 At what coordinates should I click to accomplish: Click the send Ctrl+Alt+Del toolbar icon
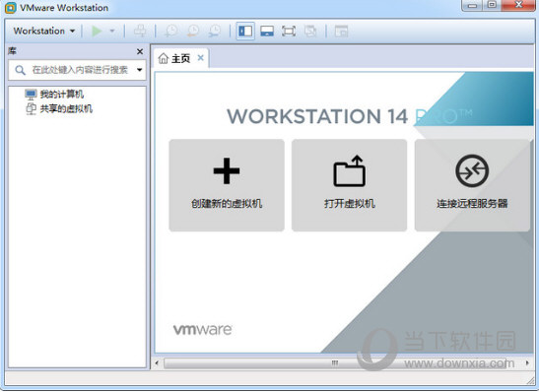point(140,31)
